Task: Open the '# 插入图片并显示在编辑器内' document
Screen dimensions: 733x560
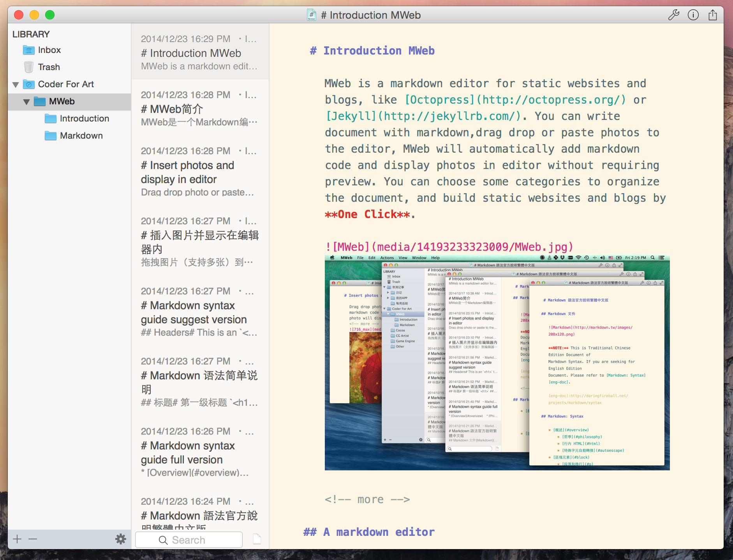Action: pyautogui.click(x=200, y=241)
